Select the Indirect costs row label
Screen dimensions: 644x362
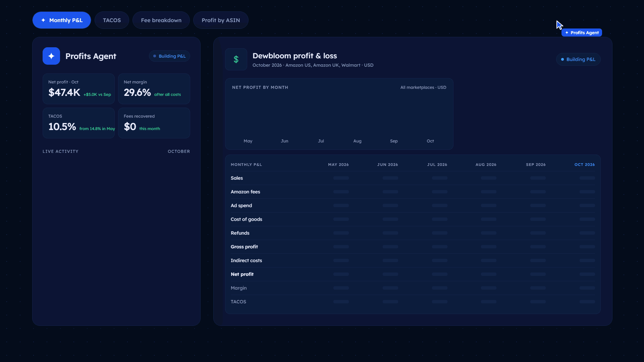coord(246,260)
